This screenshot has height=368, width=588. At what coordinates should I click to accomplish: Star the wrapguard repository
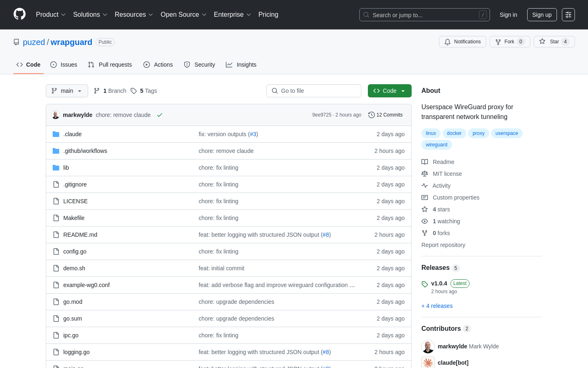click(554, 42)
